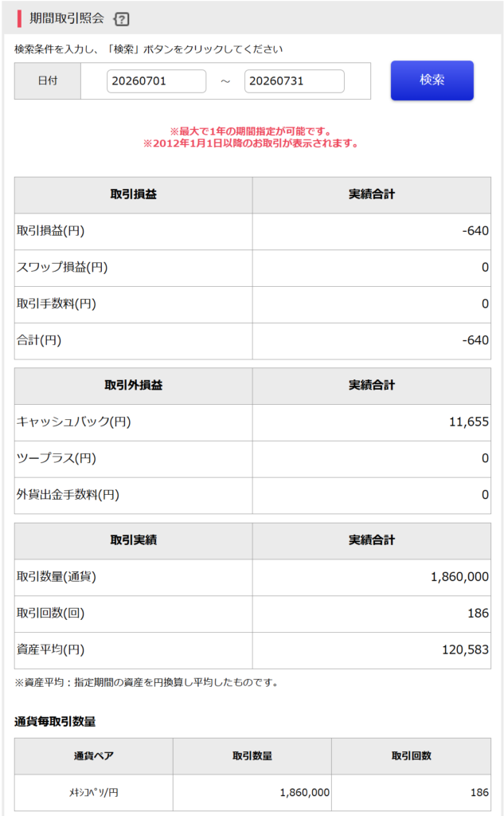Select the 取引手数料(円) row

click(252, 304)
